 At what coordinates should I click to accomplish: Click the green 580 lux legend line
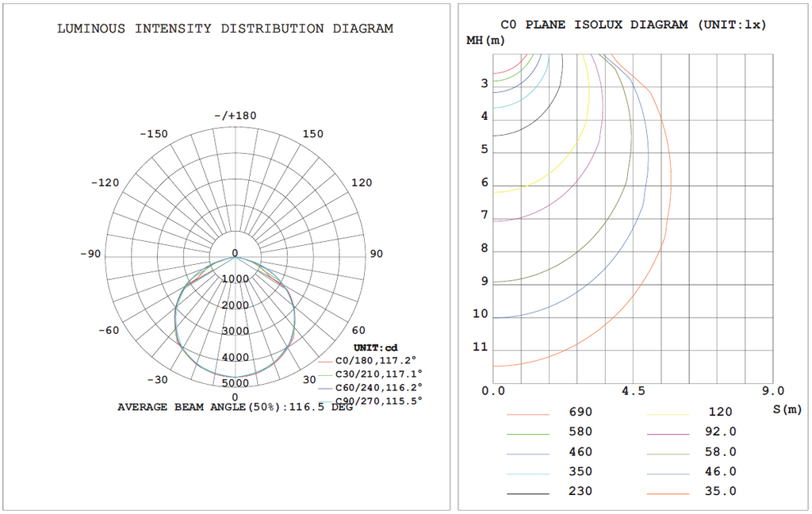[528, 434]
